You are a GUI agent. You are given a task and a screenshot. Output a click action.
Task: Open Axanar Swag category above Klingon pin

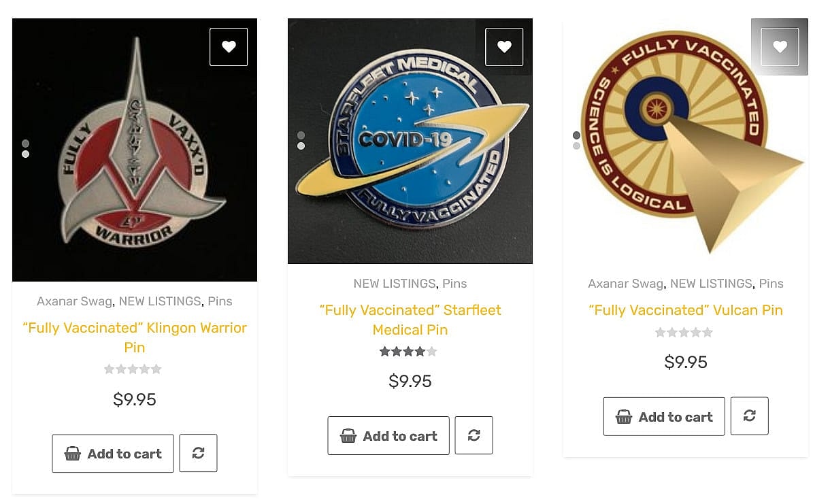click(74, 301)
